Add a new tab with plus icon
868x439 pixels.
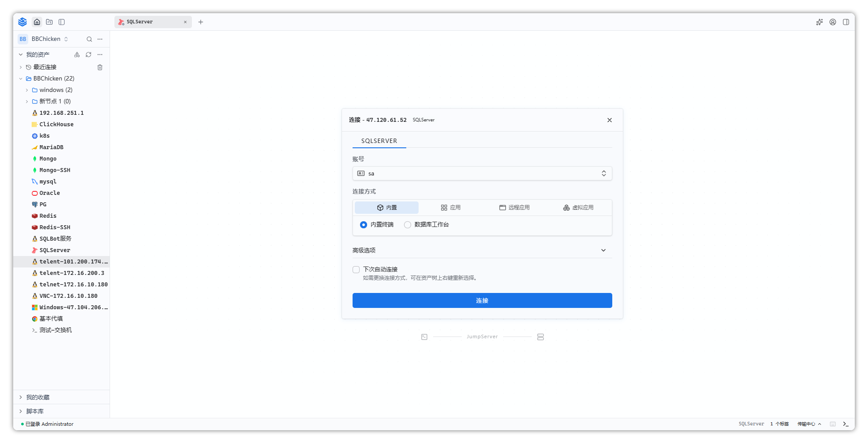coord(201,22)
